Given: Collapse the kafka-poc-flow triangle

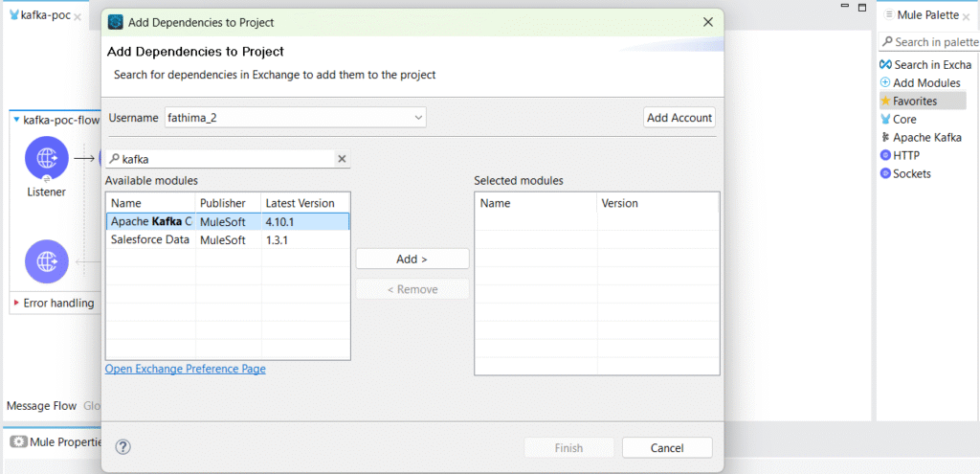Looking at the screenshot, I should pos(16,120).
